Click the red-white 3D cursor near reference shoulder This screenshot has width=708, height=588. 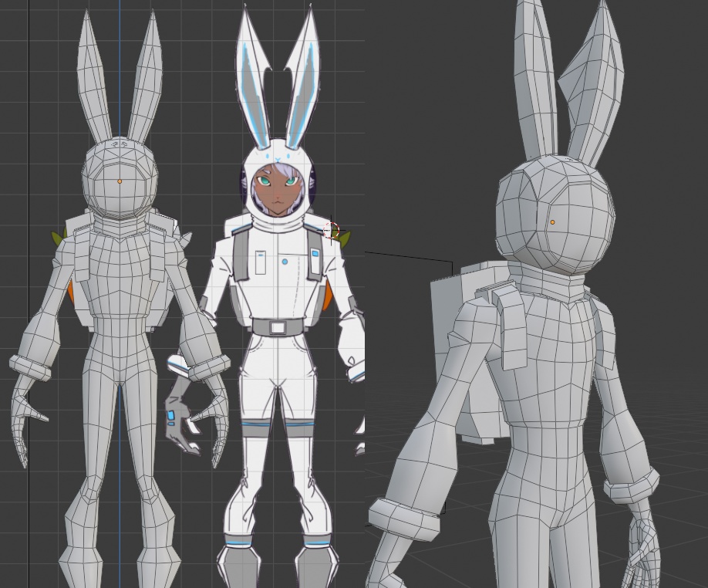coord(332,230)
